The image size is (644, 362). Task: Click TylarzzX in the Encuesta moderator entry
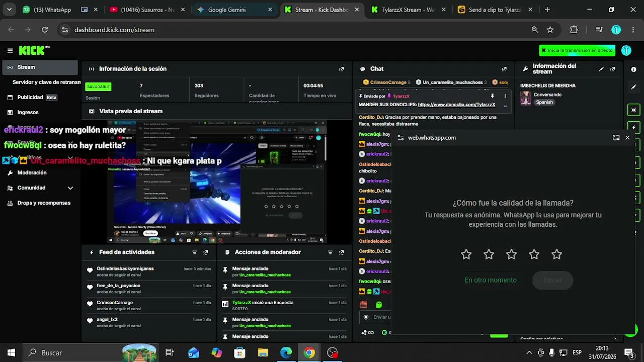coord(242,303)
